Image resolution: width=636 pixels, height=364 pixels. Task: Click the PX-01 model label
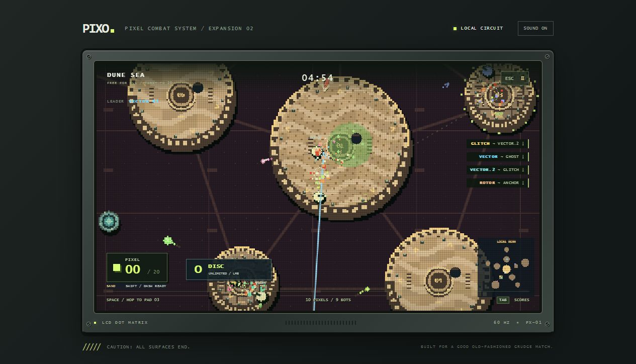(534, 323)
